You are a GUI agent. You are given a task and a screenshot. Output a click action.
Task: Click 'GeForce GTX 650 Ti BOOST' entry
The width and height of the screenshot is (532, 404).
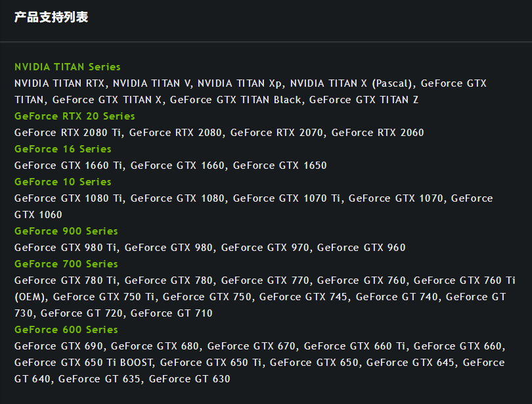coord(83,363)
